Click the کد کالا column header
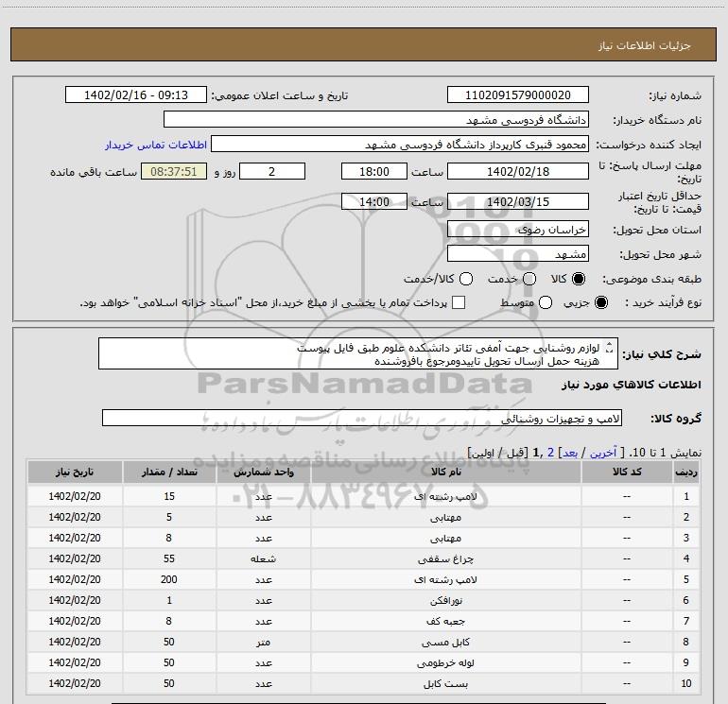728x704 pixels. pos(627,472)
